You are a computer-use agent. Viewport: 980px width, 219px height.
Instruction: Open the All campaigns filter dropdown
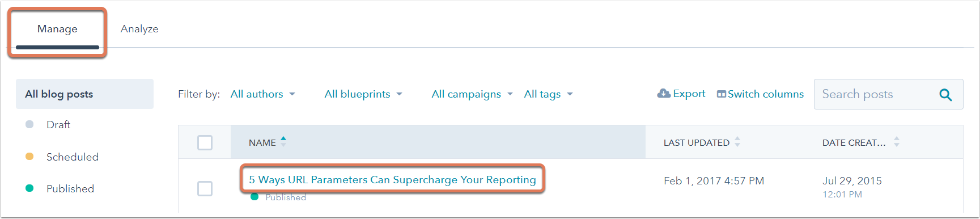(x=472, y=94)
